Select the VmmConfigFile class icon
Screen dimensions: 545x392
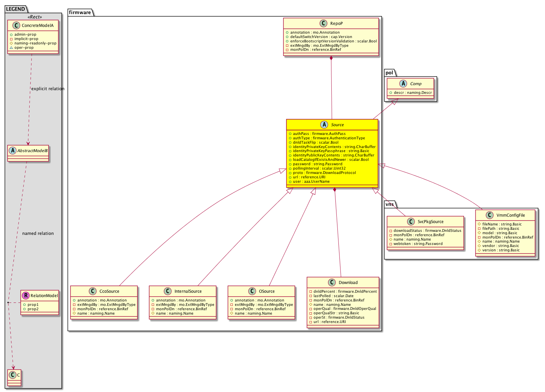(489, 215)
